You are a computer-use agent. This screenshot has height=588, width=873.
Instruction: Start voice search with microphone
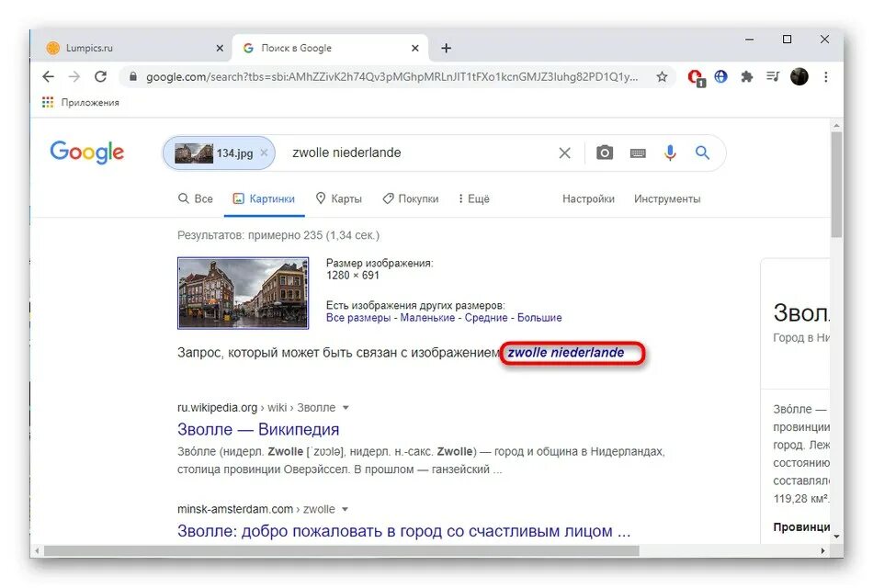tap(670, 153)
